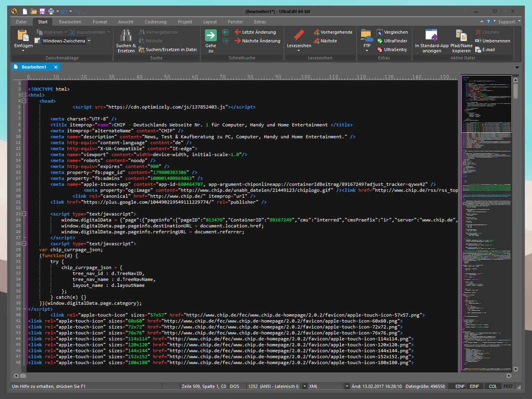Click Pfad/Name kopieren
Viewport: 532px width, 399px height.
tap(461, 41)
